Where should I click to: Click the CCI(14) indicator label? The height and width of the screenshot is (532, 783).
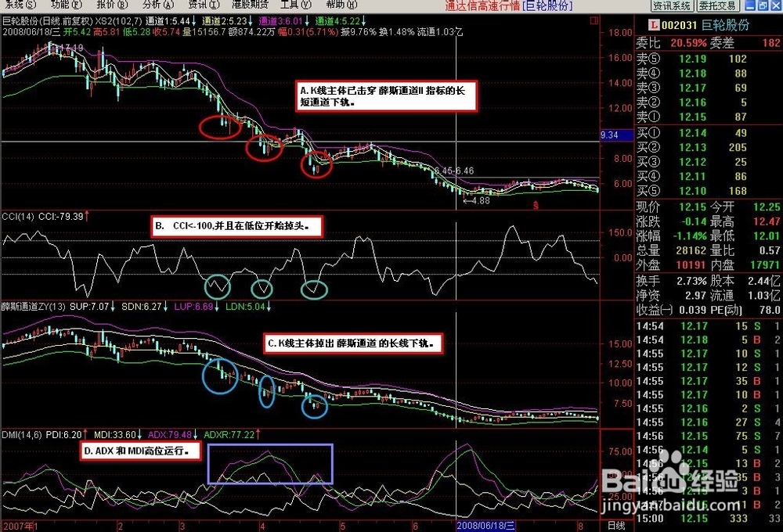coord(19,217)
